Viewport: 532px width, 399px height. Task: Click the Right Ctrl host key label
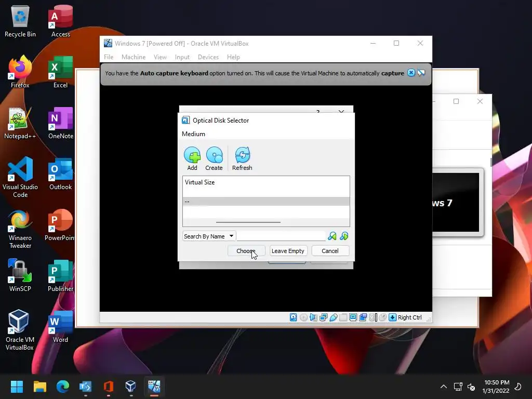(409, 317)
